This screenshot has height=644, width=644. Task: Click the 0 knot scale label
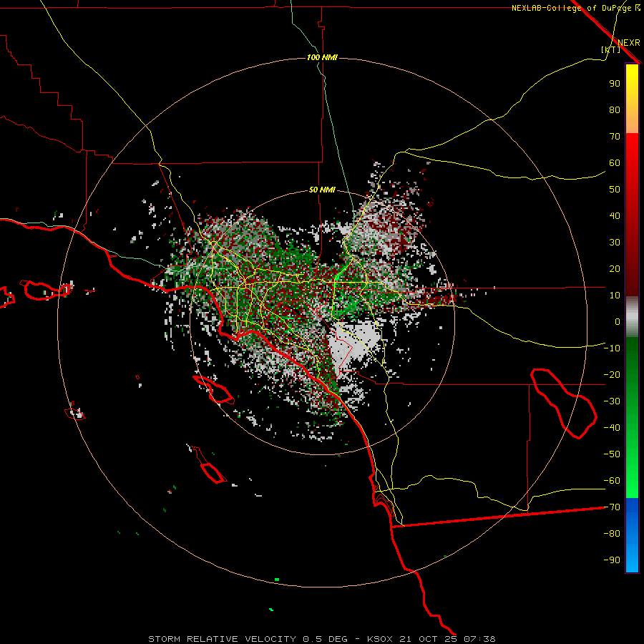618,322
